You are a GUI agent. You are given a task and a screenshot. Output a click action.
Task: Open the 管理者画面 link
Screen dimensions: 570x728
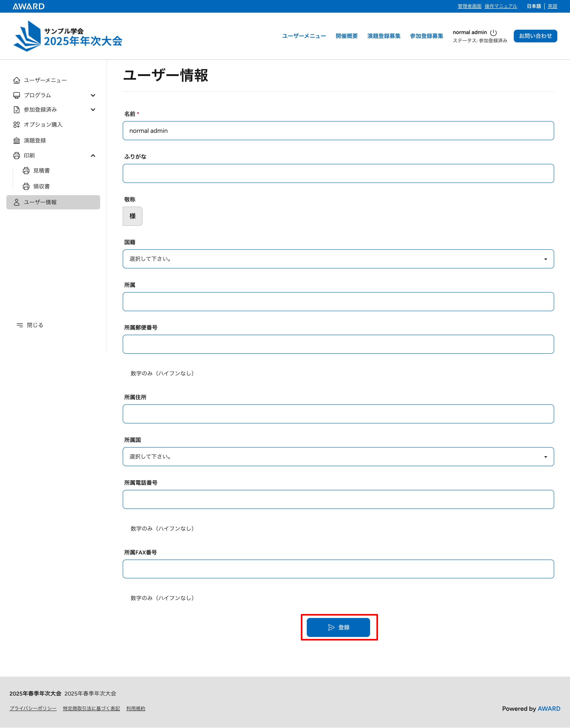coord(469,6)
